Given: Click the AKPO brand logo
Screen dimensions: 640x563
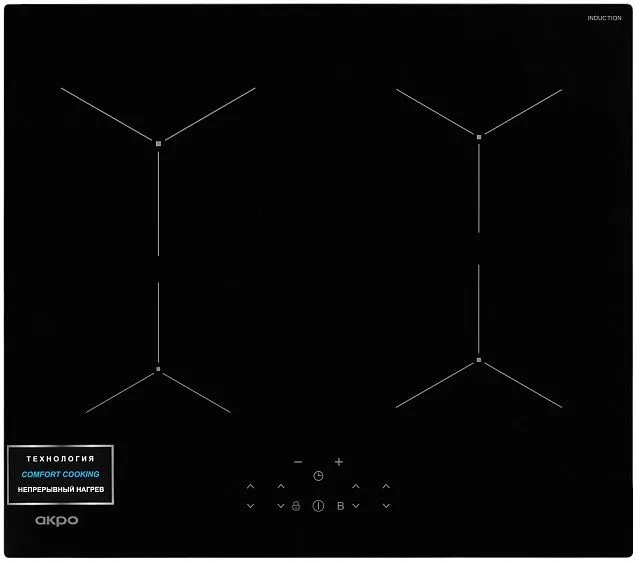Looking at the screenshot, I should pyautogui.click(x=56, y=520).
